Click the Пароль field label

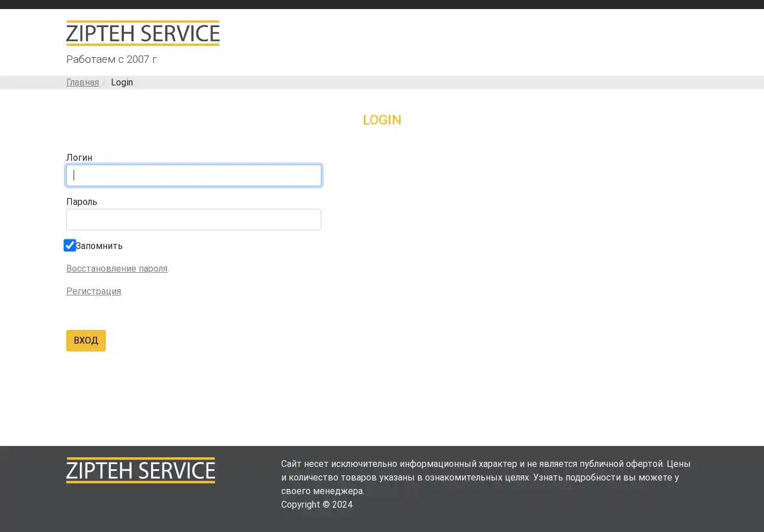click(81, 202)
